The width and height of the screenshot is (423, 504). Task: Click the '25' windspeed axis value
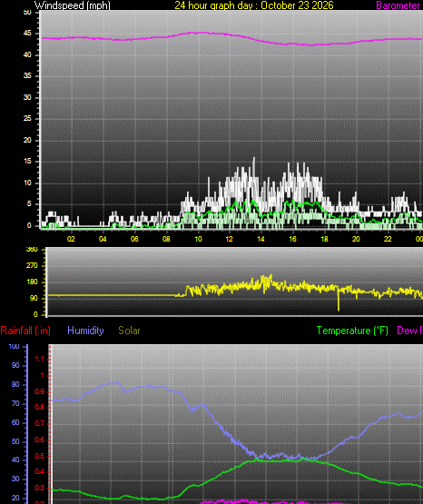[x=27, y=119]
